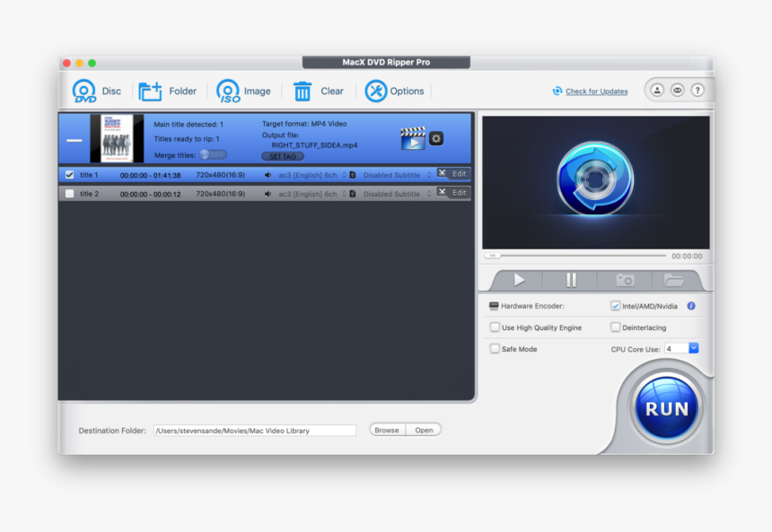Click the preview video area

tap(596, 183)
